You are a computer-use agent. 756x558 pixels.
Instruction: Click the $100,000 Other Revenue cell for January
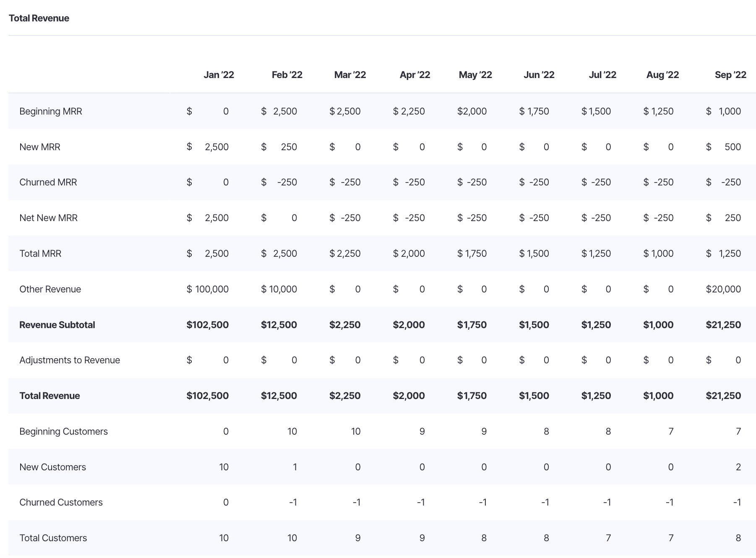[x=208, y=289]
